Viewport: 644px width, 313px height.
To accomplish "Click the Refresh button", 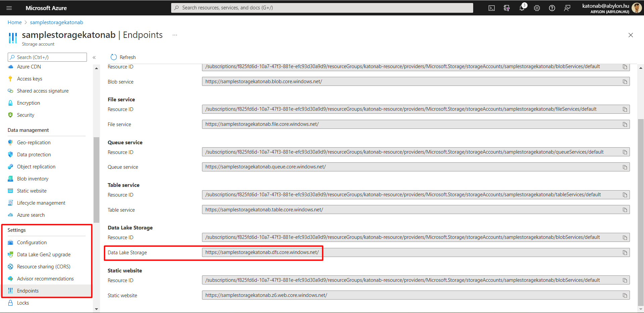I will [x=123, y=57].
